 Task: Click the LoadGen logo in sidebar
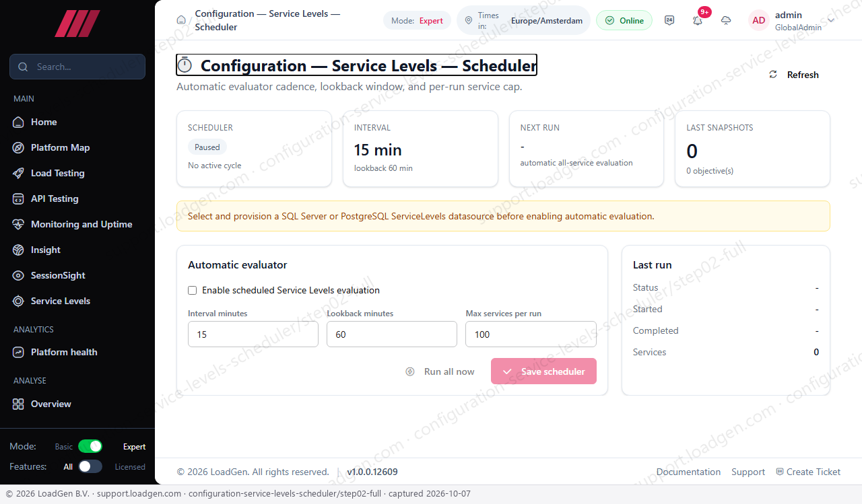pyautogui.click(x=77, y=24)
